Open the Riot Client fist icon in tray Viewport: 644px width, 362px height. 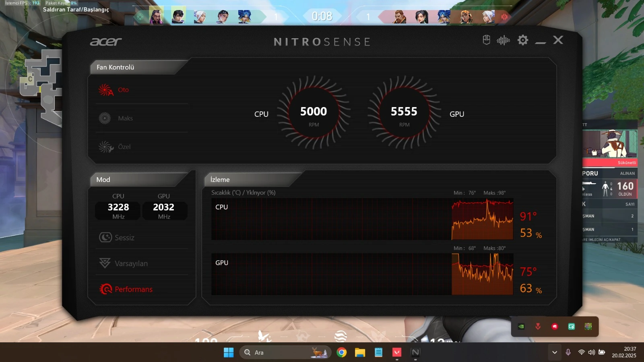click(555, 327)
